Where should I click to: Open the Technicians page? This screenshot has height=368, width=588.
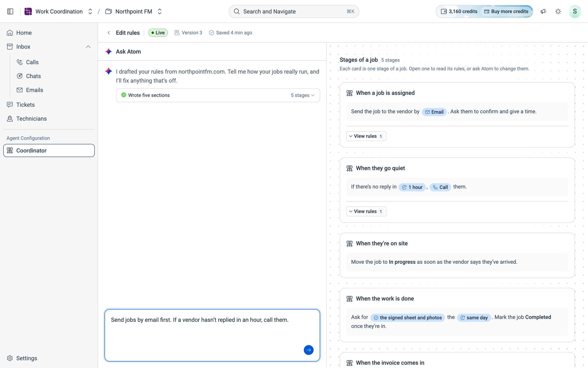pos(49,119)
